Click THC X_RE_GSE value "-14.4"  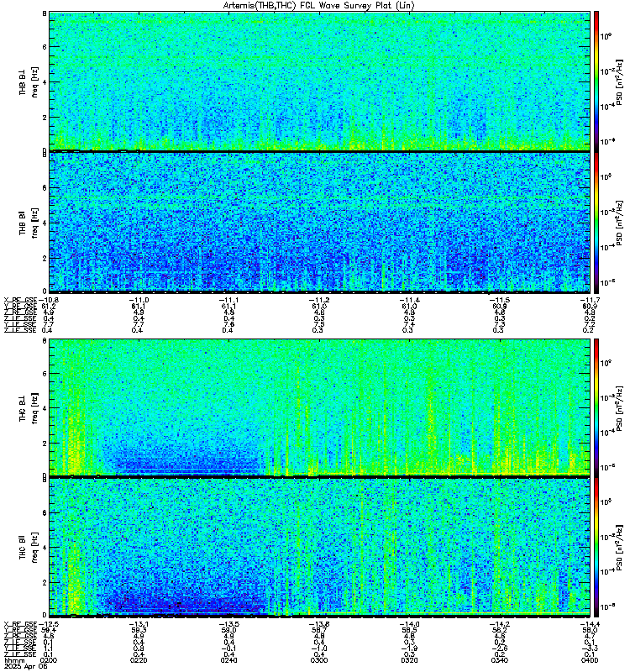point(590,624)
